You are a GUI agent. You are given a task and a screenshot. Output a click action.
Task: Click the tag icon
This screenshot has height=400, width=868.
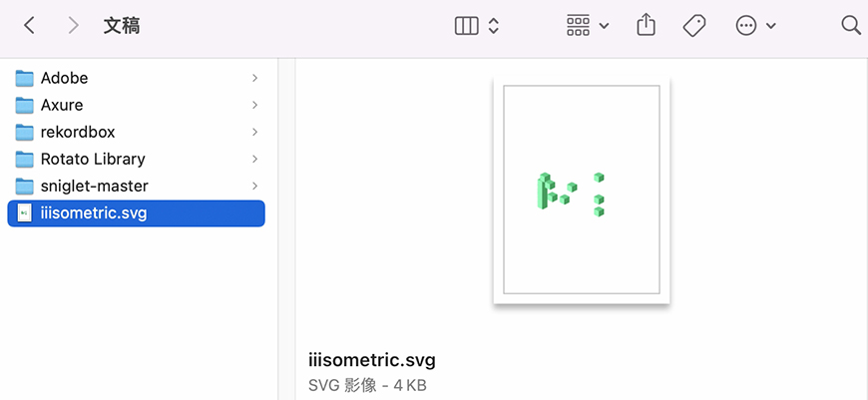tap(694, 26)
